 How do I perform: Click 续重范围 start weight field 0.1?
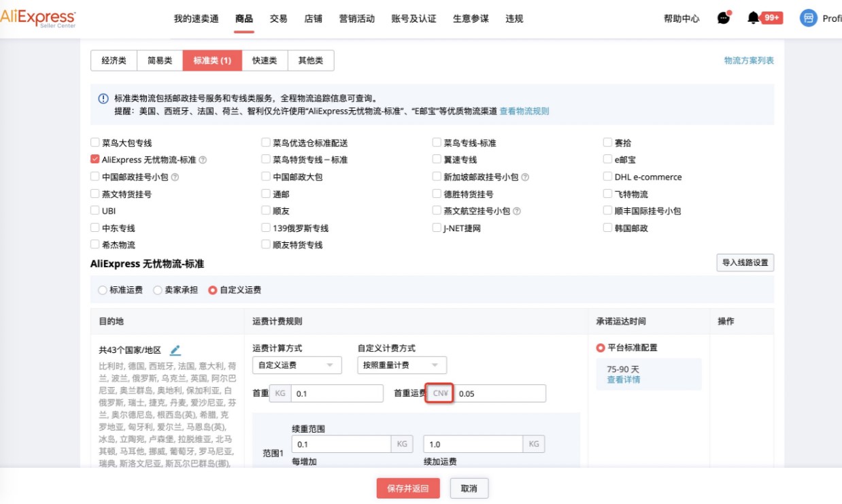[x=341, y=444]
